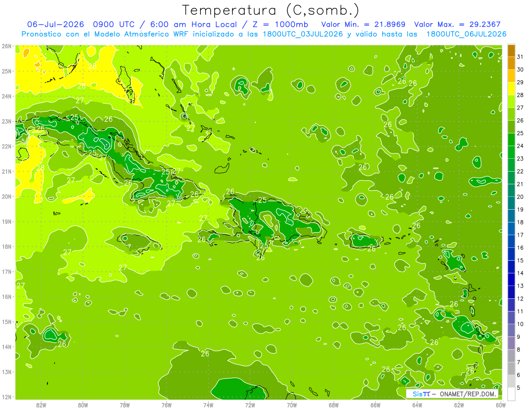Screen dimensions: 532x411
Task: Click the '22N' latitude axis label
Action: point(6,146)
